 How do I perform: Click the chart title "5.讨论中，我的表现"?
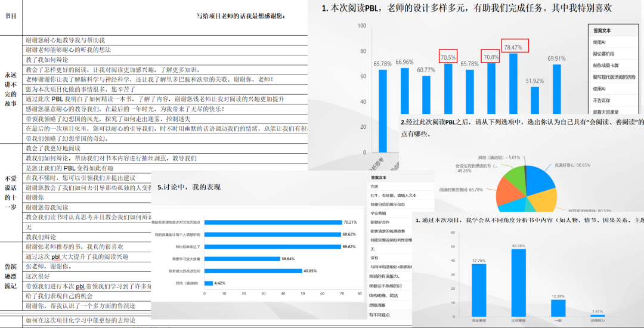(x=190, y=187)
